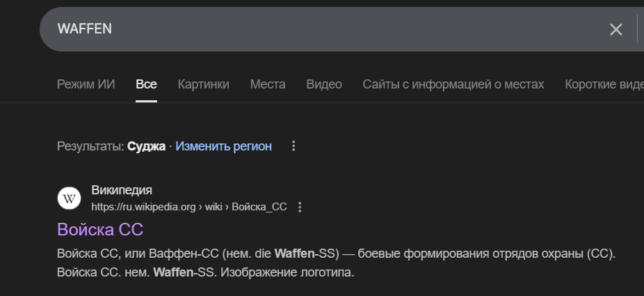This screenshot has height=296, width=644.
Task: Open the three-dot menu beside the Wikipedia URL
Action: click(300, 207)
